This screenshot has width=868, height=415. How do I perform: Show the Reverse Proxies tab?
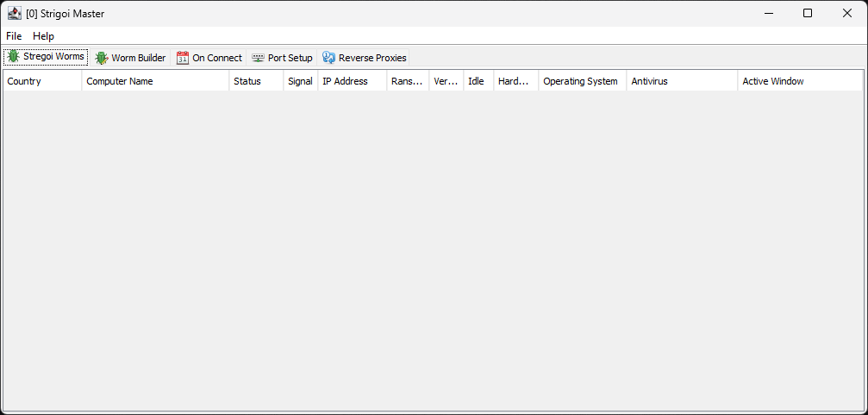365,58
